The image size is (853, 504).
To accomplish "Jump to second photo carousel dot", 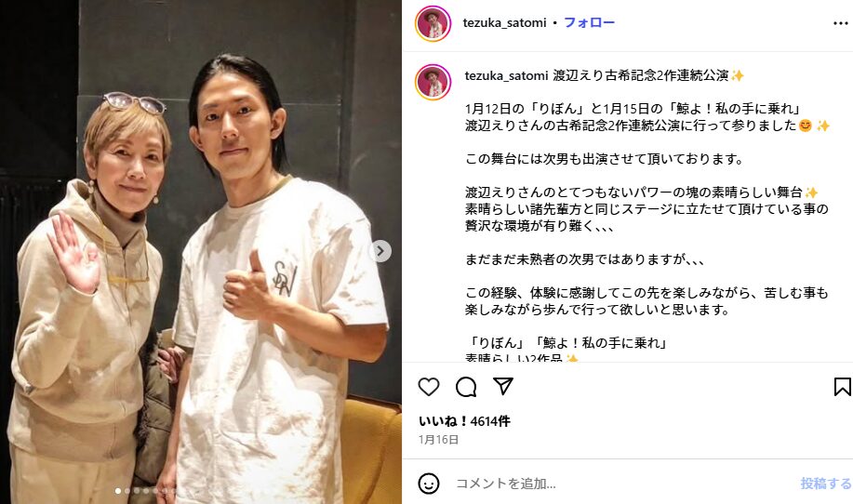I will coord(127,490).
